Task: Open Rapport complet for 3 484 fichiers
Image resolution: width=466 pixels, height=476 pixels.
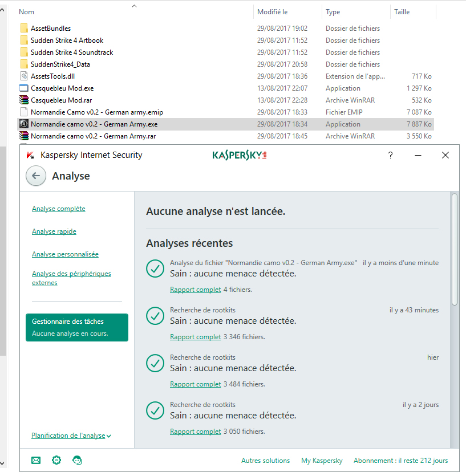Action: tap(195, 384)
